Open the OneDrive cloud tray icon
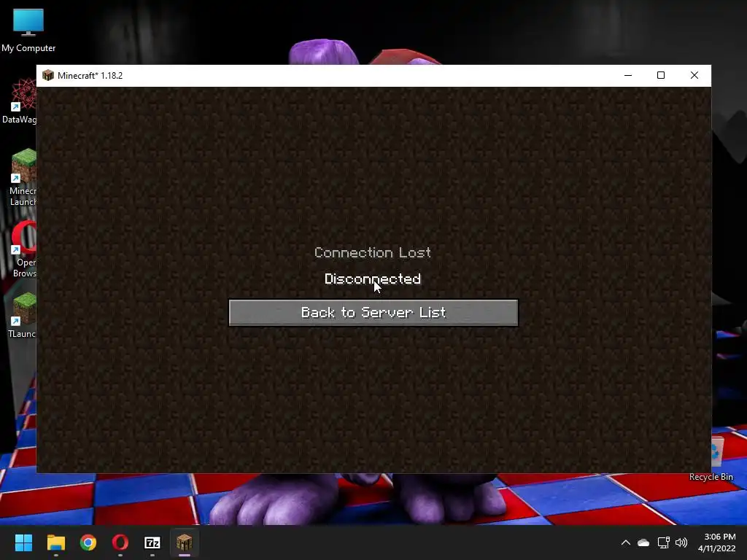747x560 pixels. coord(643,542)
